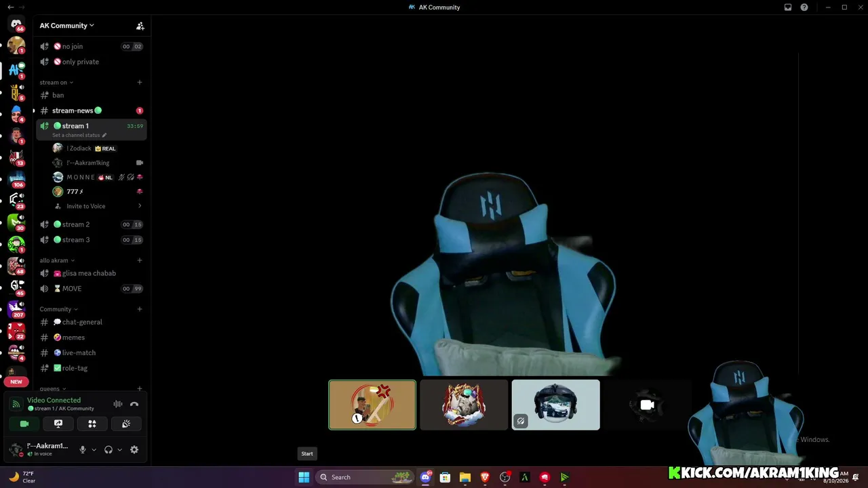The image size is (868, 488).
Task: Open Discord inbox in the title bar
Action: pyautogui.click(x=788, y=7)
